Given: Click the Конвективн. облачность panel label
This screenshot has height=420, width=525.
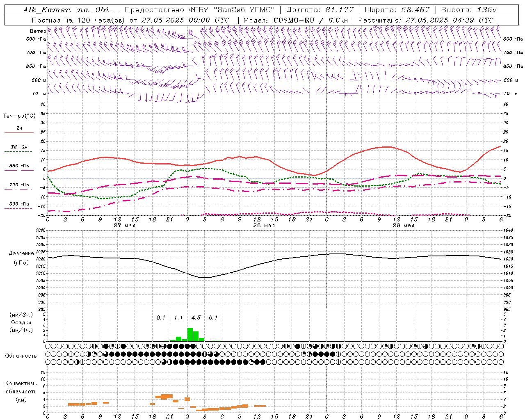Looking at the screenshot, I should click(21, 388).
